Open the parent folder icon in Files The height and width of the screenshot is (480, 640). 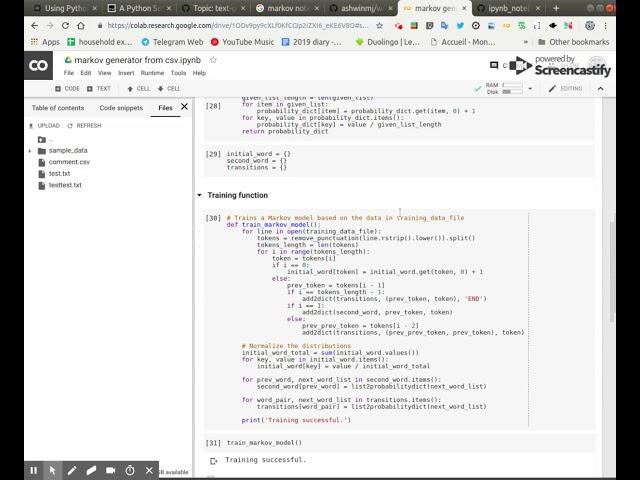click(42, 140)
